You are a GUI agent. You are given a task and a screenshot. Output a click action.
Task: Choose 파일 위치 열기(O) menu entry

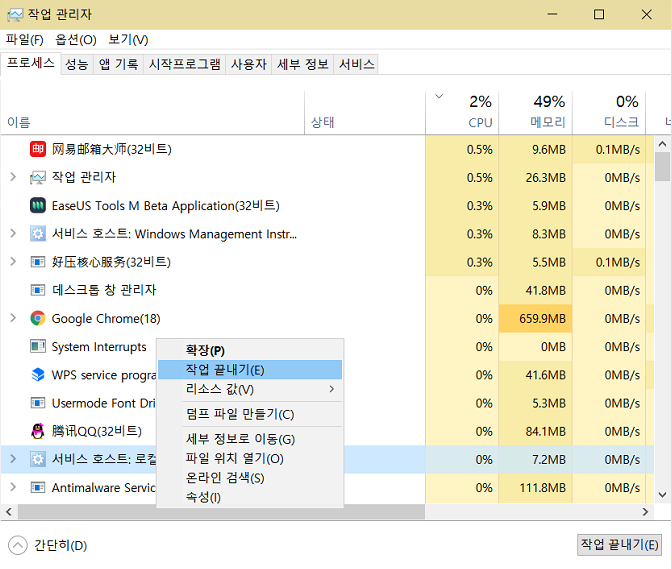(250, 458)
